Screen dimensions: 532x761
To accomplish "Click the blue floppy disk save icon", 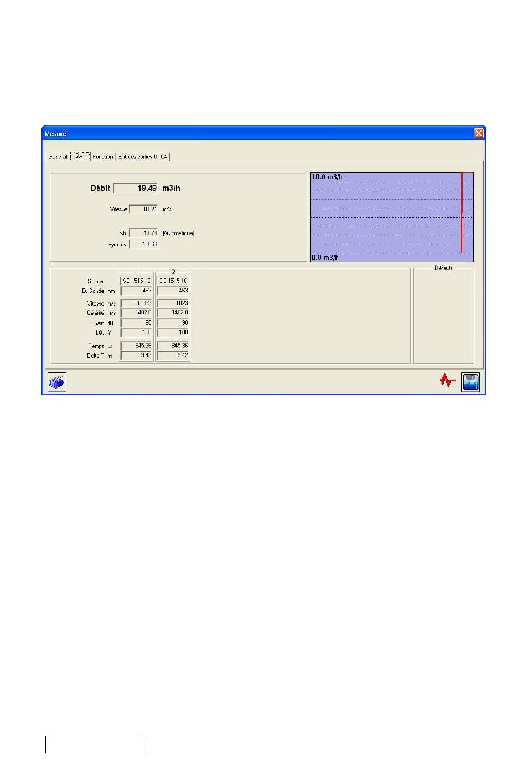I will (x=470, y=382).
